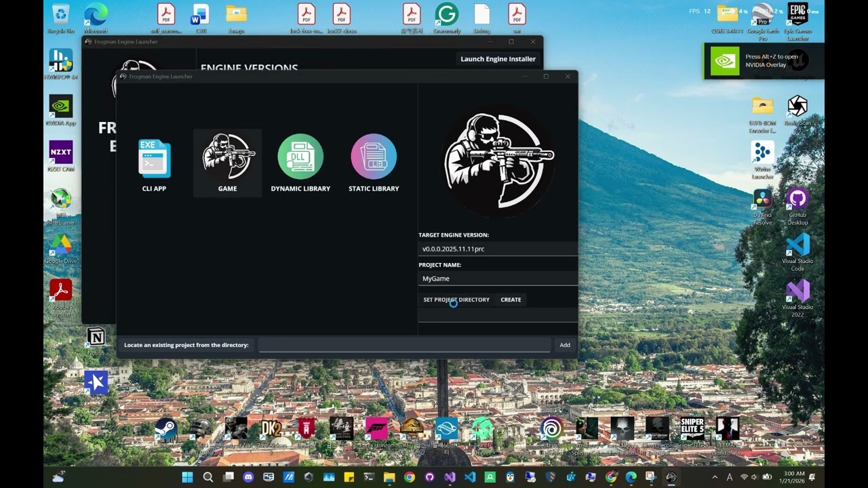Click the NVIDIA overlay notification
Viewport: 868px width, 488px height.
(764, 61)
